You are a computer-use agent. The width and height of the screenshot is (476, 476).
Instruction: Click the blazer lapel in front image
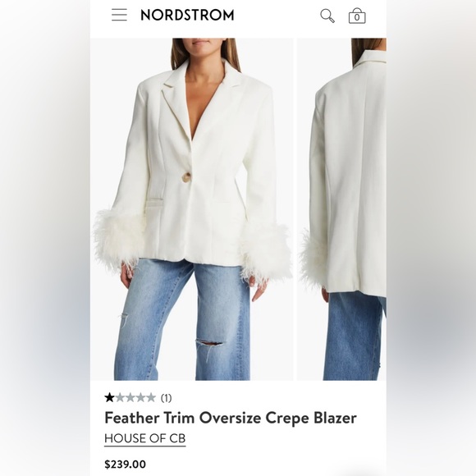pos(172,100)
